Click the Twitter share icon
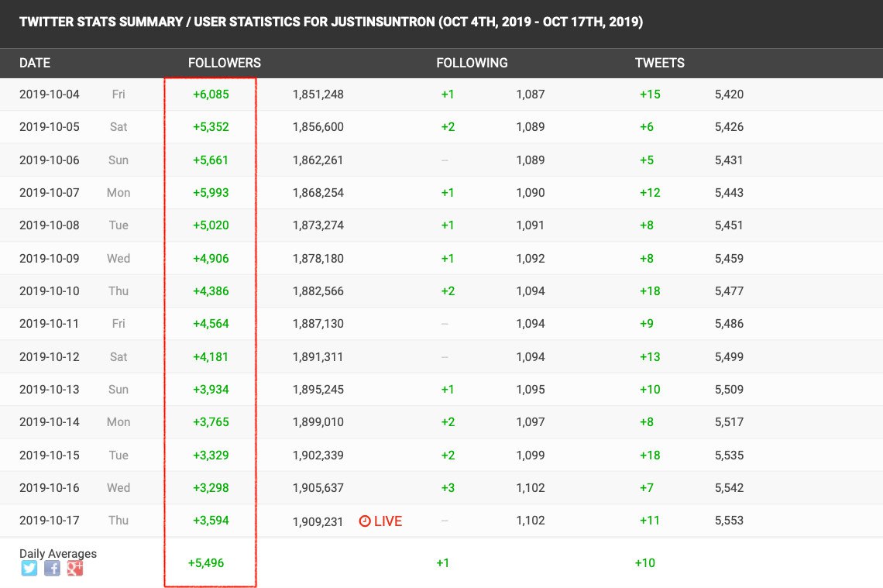The height and width of the screenshot is (588, 883). click(29, 568)
